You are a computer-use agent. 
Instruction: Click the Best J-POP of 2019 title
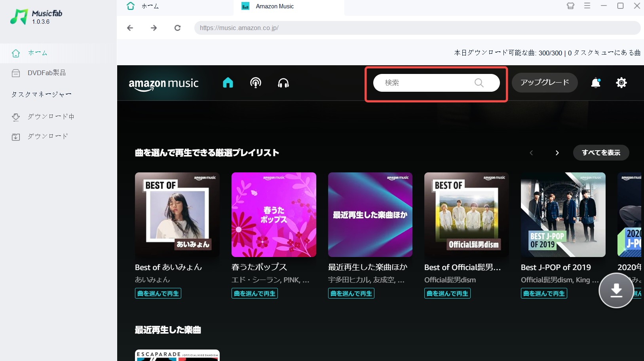pyautogui.click(x=556, y=267)
